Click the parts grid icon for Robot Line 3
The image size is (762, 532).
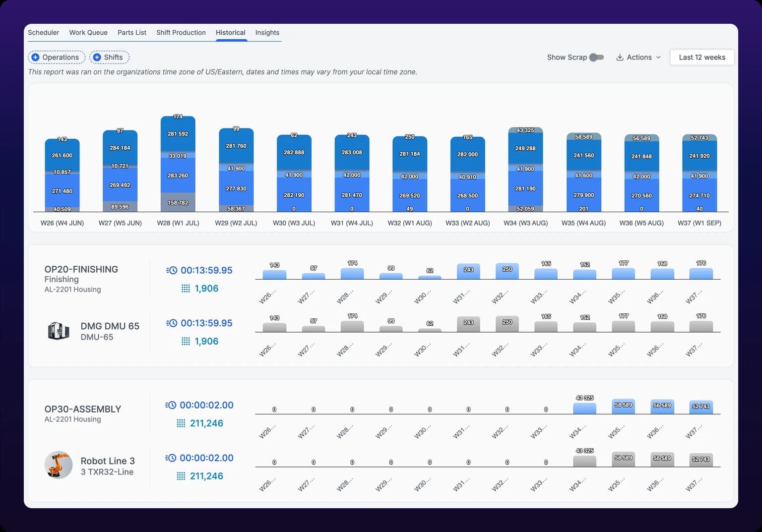(x=181, y=476)
